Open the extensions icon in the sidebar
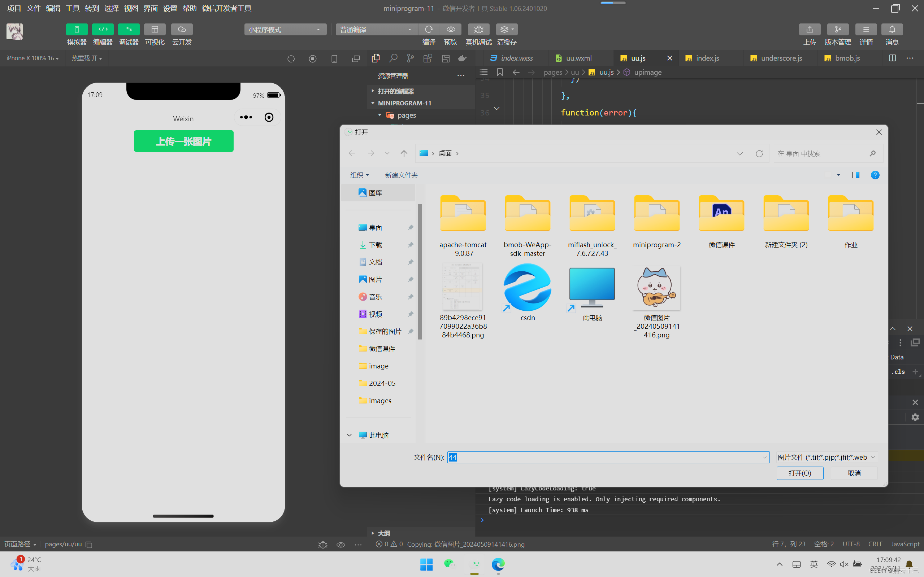This screenshot has height=577, width=924. pos(428,58)
